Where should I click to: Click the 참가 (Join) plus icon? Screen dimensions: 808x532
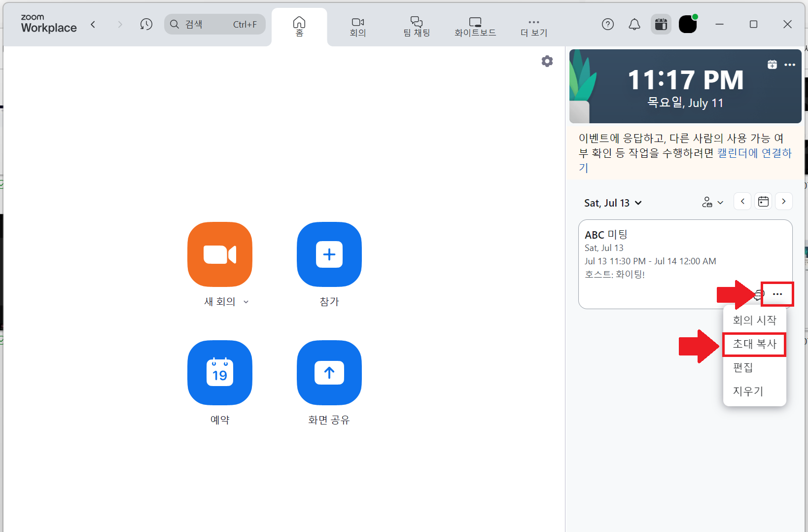(x=329, y=254)
